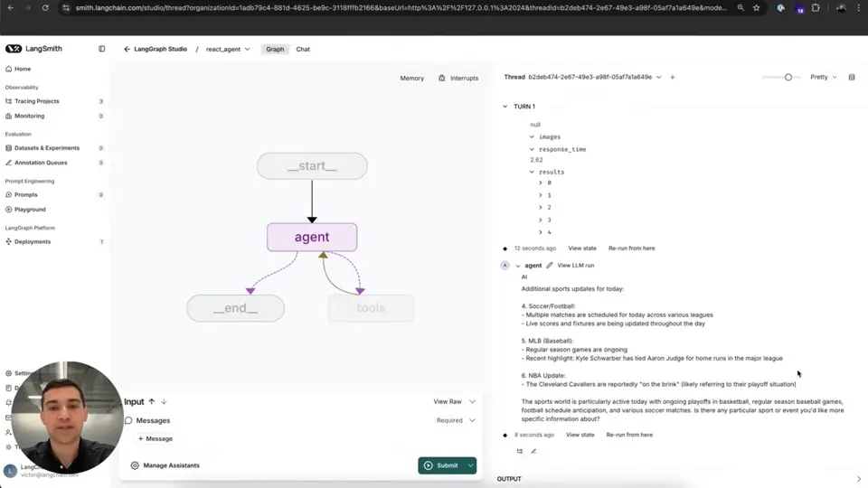
Task: Expand result item 3
Action: coord(541,221)
